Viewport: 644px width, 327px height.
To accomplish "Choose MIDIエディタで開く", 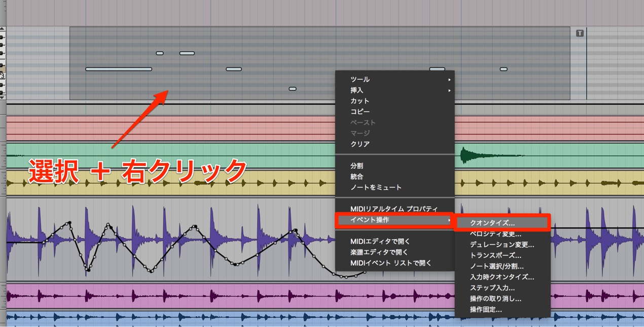I will [x=395, y=241].
